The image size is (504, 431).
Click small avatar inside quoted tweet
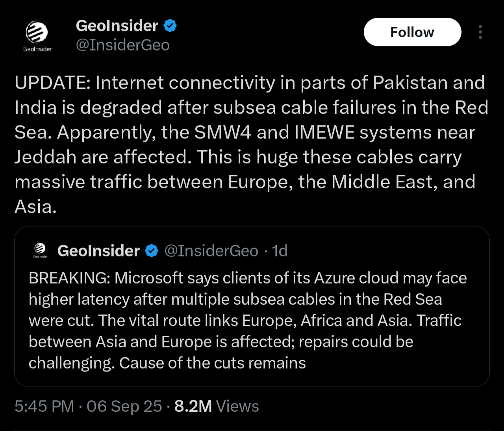click(40, 250)
